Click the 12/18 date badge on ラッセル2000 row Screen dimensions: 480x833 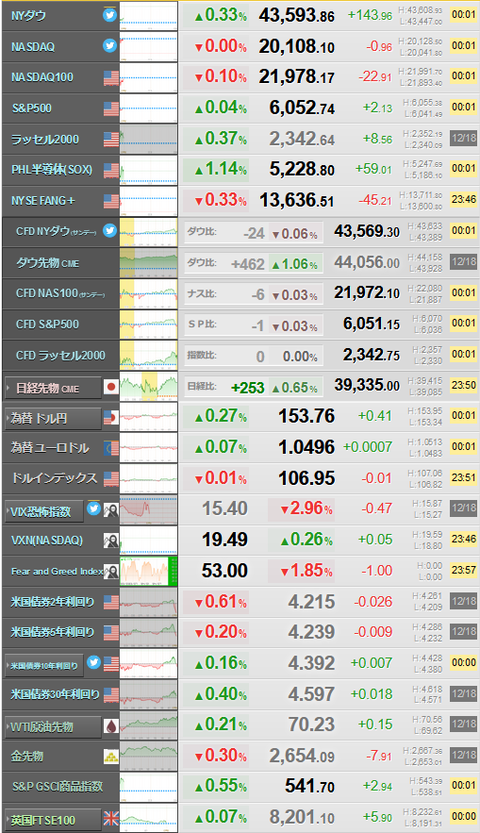click(x=464, y=138)
